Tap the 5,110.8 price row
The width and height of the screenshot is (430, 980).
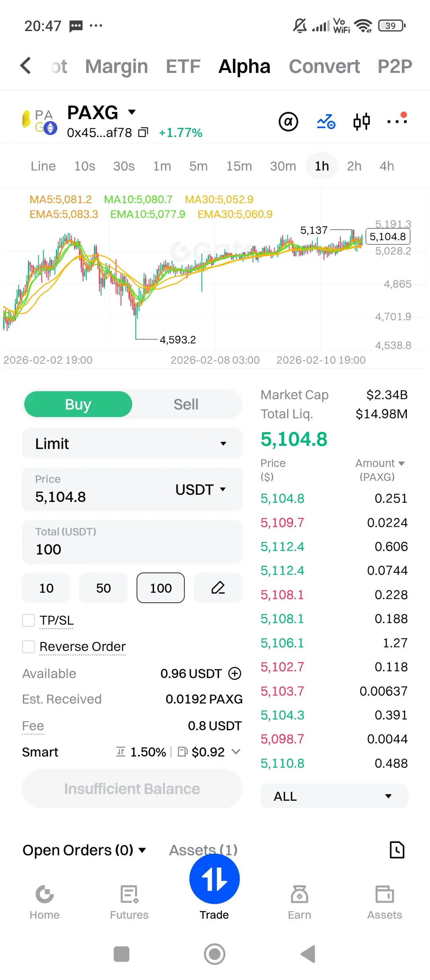(x=334, y=763)
